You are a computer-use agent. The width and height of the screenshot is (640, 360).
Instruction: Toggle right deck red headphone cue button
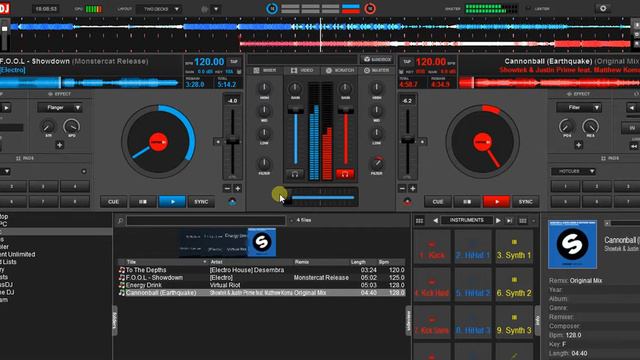(x=345, y=174)
